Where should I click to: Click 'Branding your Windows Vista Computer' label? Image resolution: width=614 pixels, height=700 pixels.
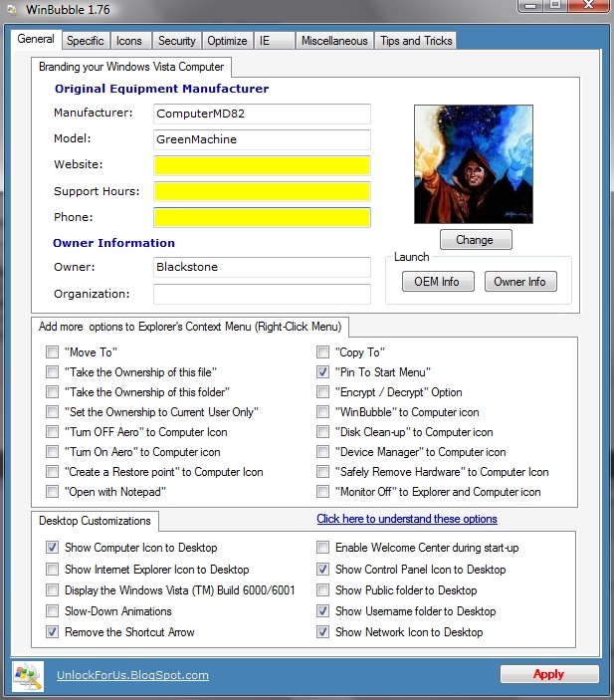tap(131, 67)
